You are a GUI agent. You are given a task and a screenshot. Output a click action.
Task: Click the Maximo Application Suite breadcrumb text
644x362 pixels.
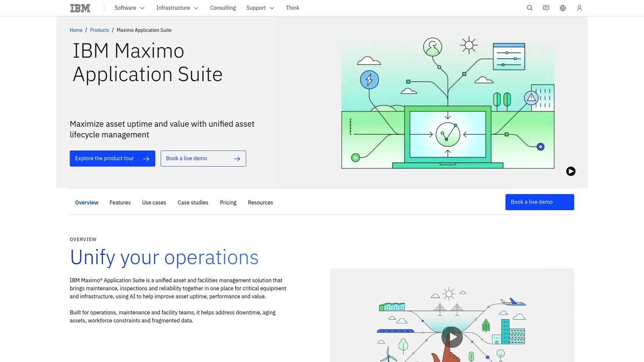144,30
